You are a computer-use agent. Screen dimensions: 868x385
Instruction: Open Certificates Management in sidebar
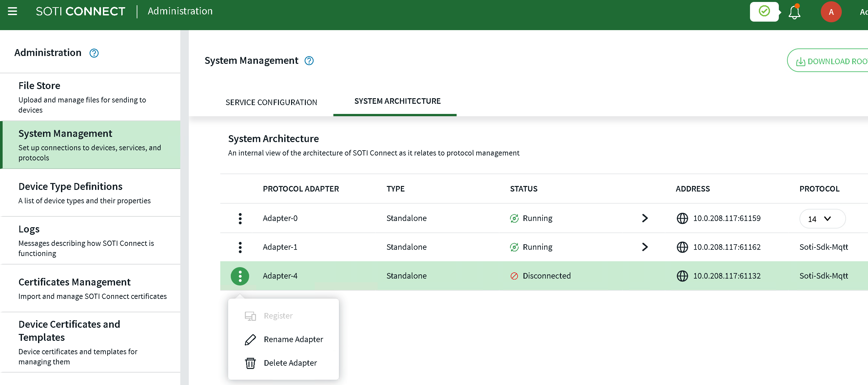90,288
